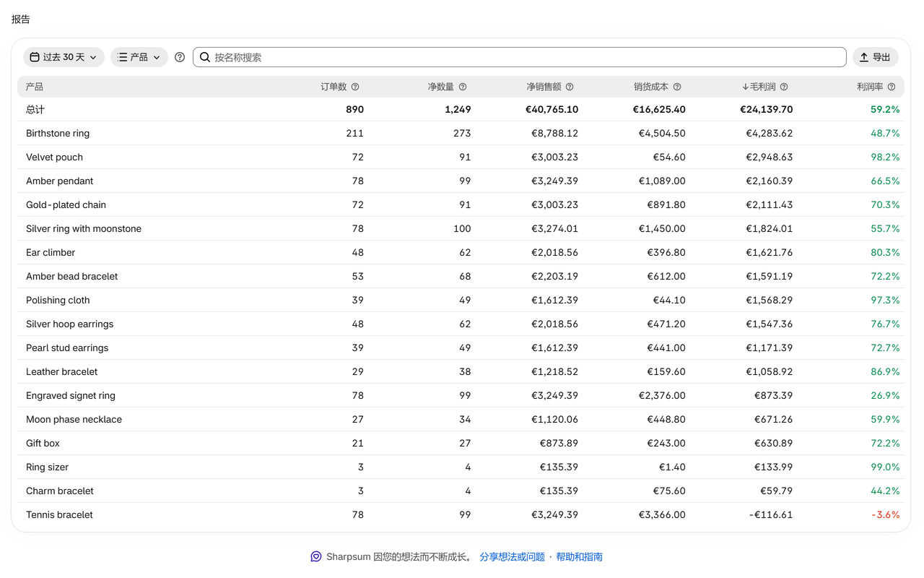Sort by the 产品 column header

click(35, 87)
